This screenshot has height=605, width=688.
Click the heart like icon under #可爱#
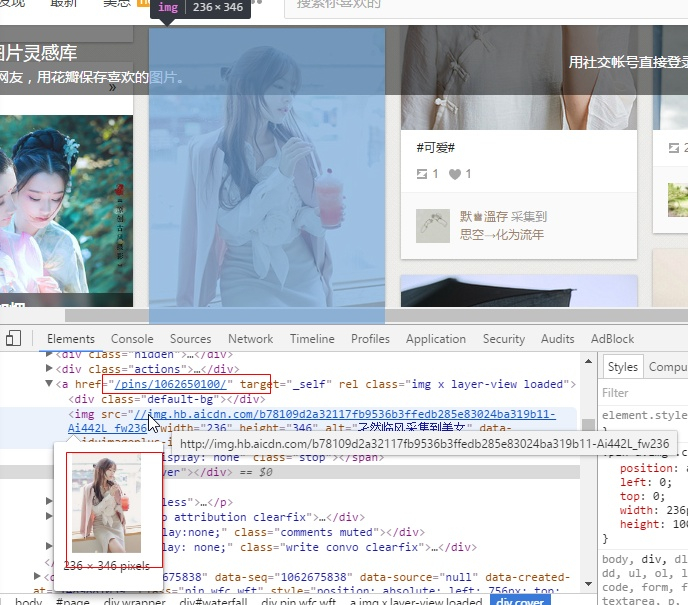pyautogui.click(x=455, y=174)
